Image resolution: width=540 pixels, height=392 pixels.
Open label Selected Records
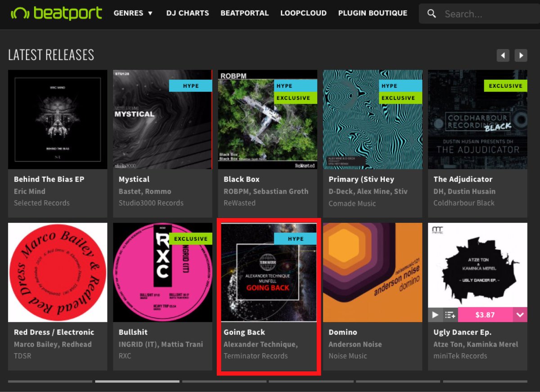tap(42, 203)
